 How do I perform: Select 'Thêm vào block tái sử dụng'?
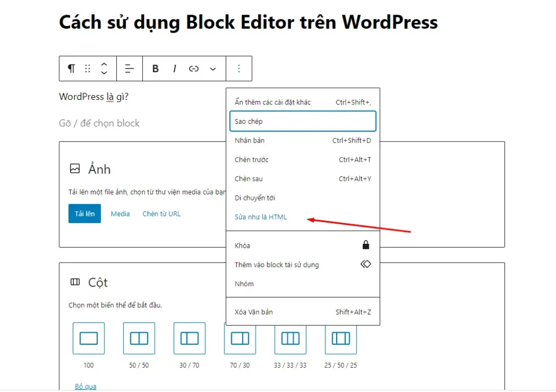303,264
